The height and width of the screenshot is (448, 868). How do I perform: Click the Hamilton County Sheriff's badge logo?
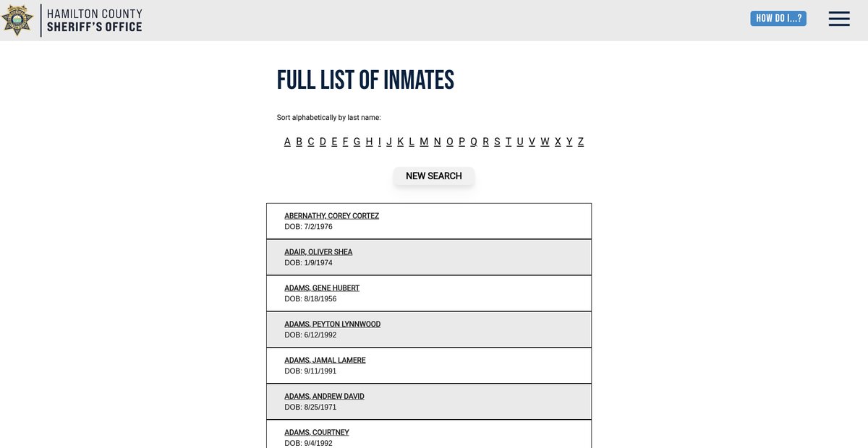click(17, 20)
